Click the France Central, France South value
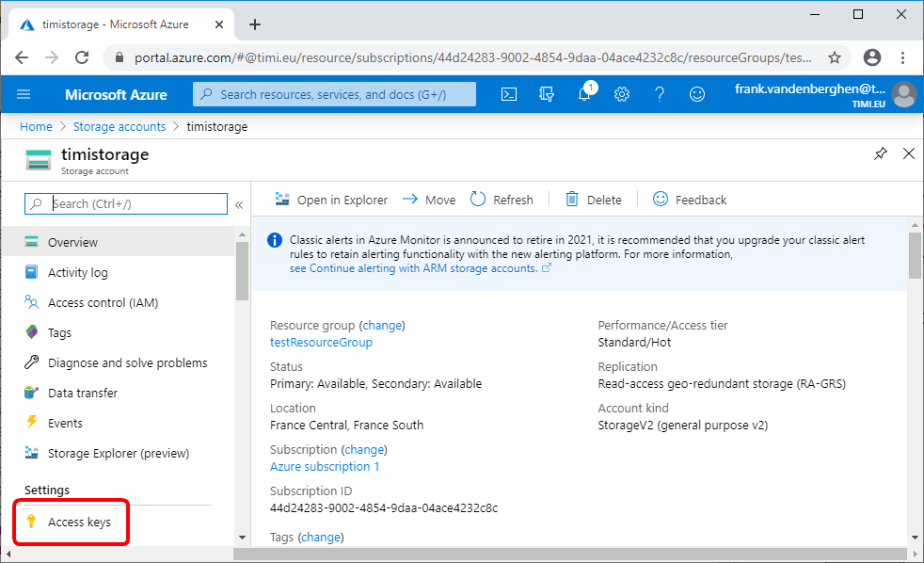The width and height of the screenshot is (924, 563). [x=346, y=425]
